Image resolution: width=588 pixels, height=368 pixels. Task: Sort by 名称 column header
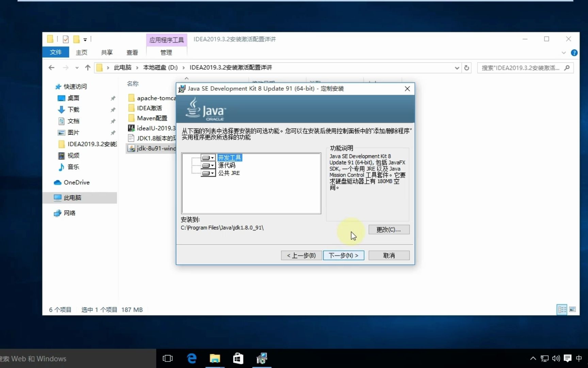[133, 83]
